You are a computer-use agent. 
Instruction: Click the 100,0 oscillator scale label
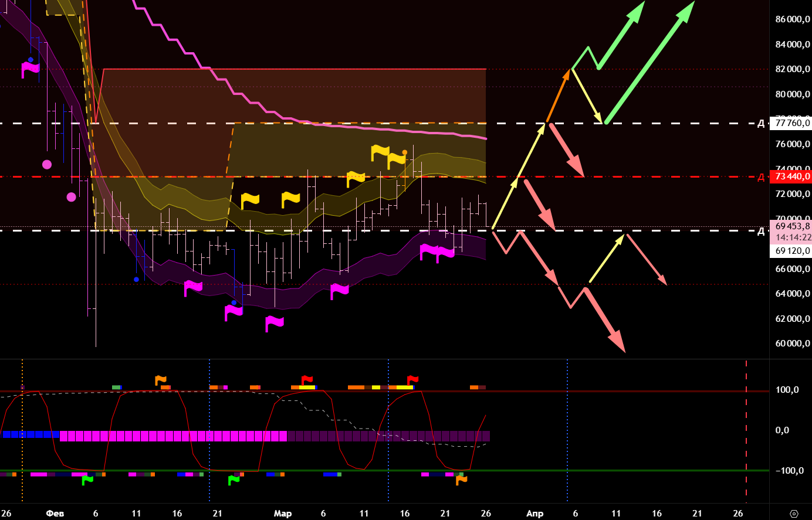pyautogui.click(x=787, y=390)
